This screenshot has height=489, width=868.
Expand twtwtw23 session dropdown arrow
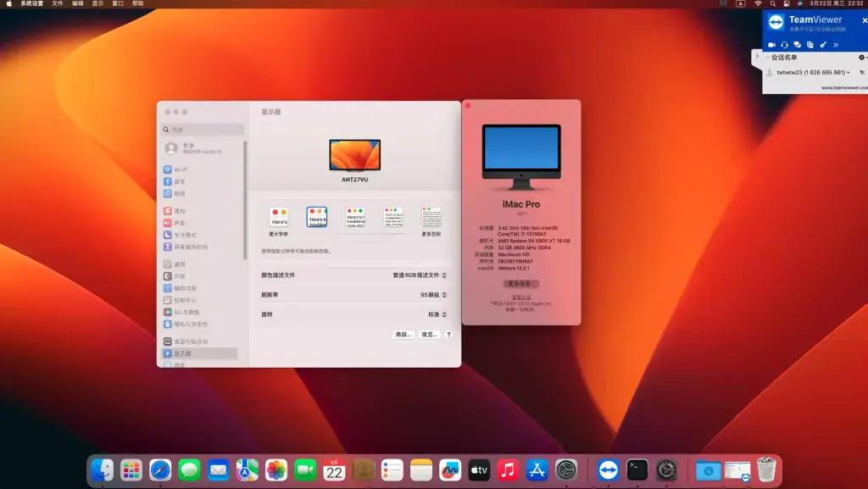[848, 73]
